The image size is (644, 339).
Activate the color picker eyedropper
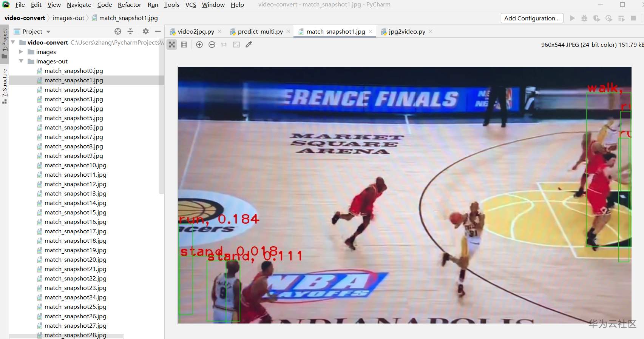pyautogui.click(x=249, y=45)
